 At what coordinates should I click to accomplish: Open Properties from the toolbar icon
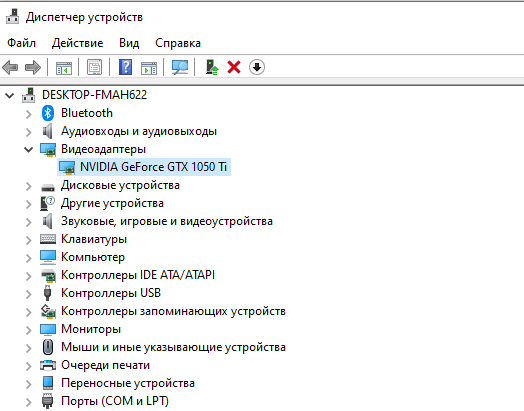(x=95, y=67)
